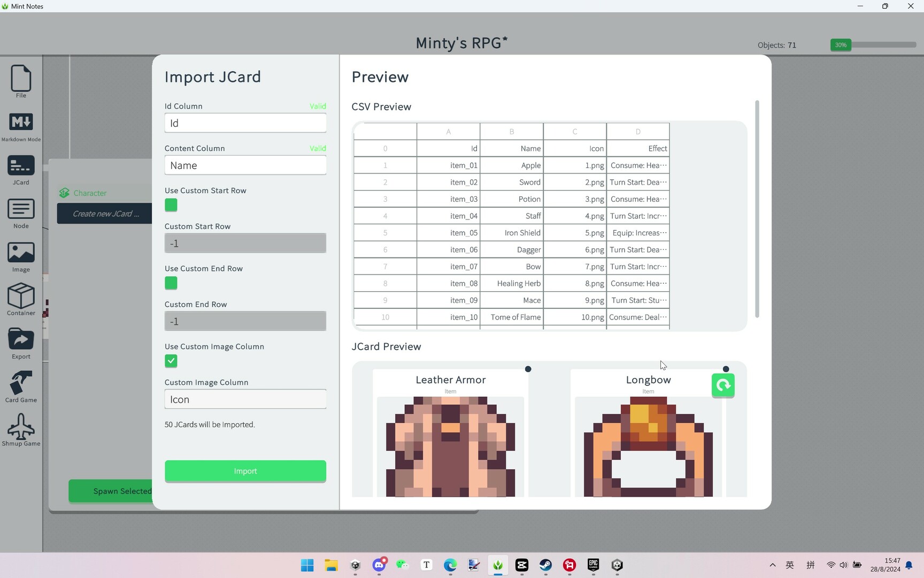The height and width of the screenshot is (578, 924).
Task: Enable Use Custom Start Row checkbox
Action: coord(171,206)
